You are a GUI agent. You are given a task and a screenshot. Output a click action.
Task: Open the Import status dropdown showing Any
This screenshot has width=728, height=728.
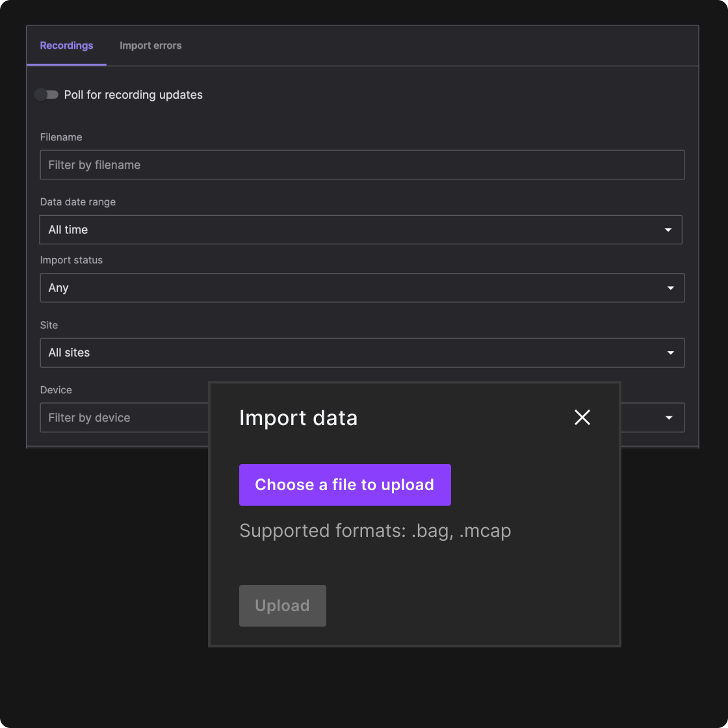click(361, 287)
